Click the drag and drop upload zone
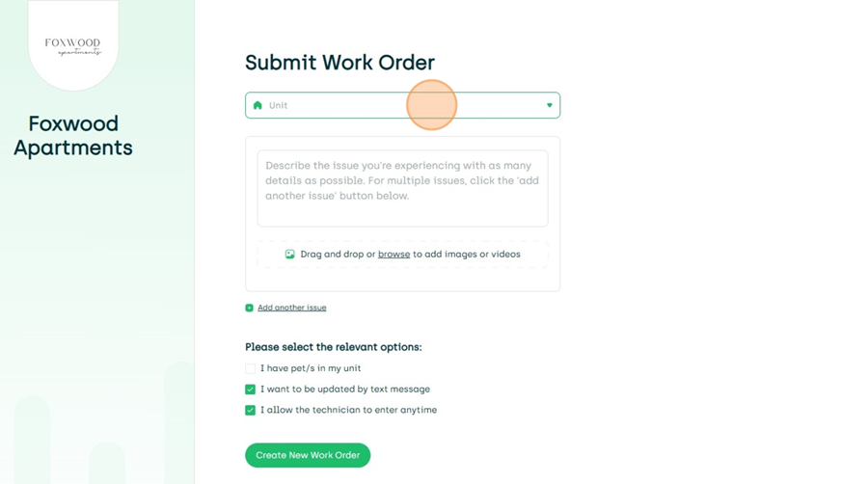 [x=402, y=255]
